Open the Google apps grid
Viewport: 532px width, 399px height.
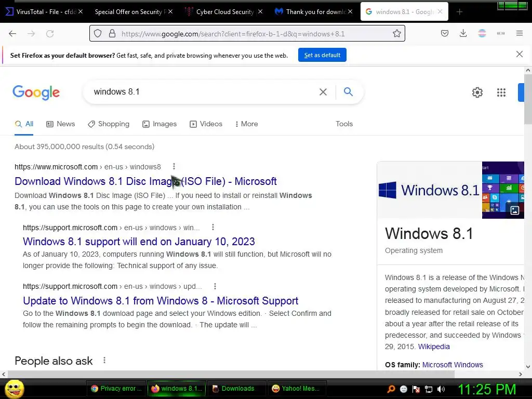click(501, 92)
